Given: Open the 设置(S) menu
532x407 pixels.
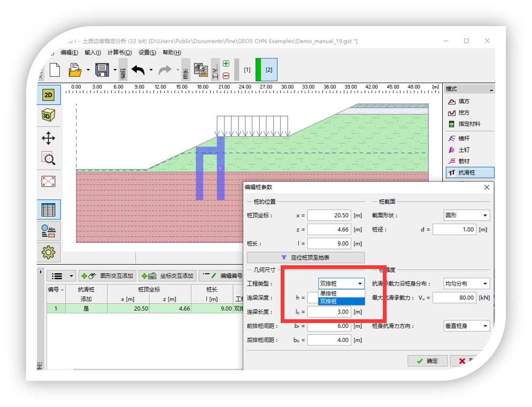Looking at the screenshot, I should [147, 52].
